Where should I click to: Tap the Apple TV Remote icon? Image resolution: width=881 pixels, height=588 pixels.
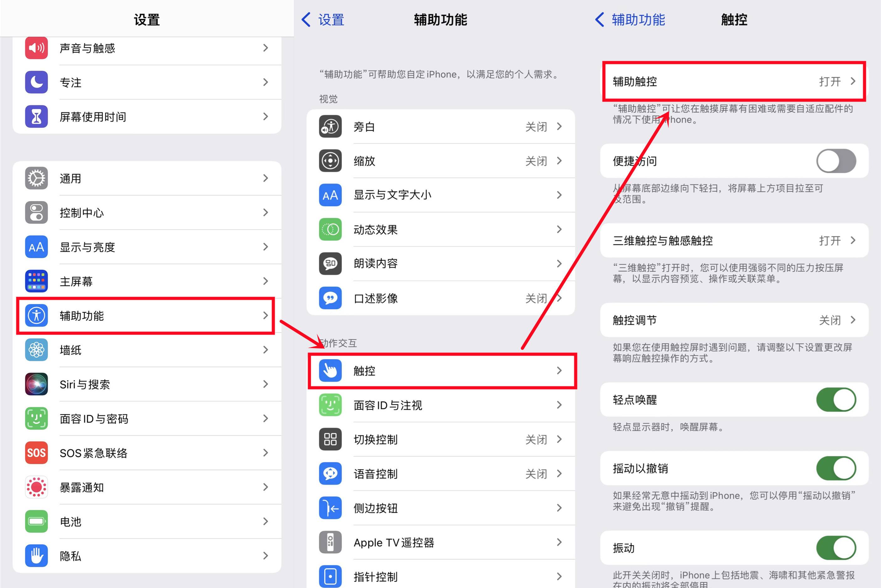point(331,542)
